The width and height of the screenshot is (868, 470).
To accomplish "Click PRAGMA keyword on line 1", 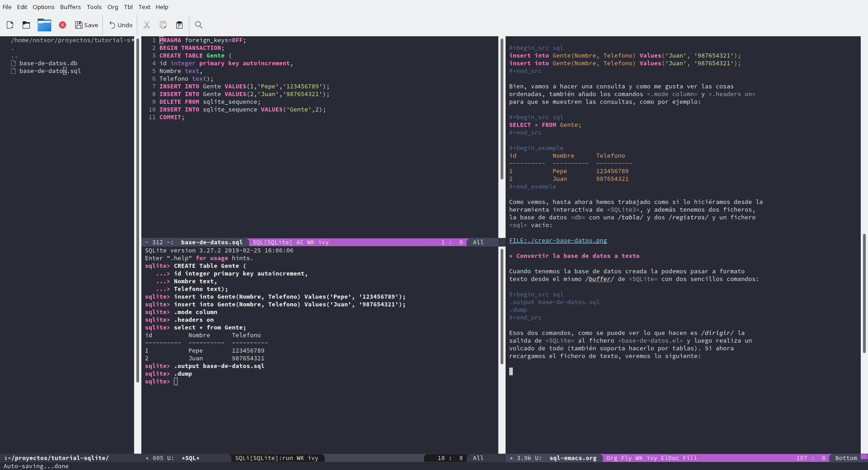I will coord(170,40).
